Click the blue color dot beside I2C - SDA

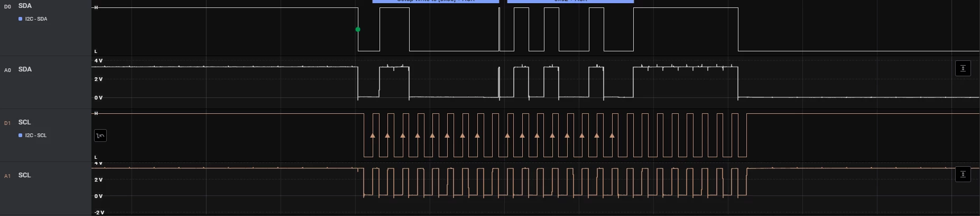[x=20, y=19]
